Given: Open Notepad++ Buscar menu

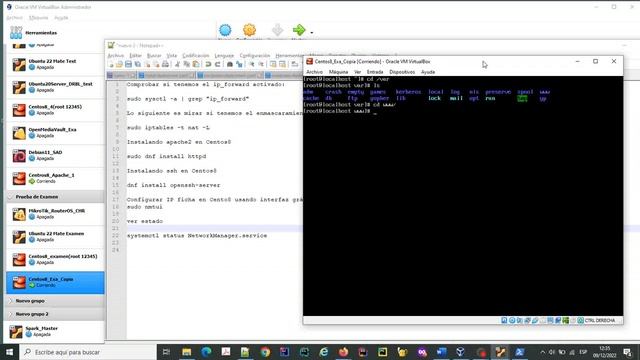Looking at the screenshot, I should tap(154, 56).
